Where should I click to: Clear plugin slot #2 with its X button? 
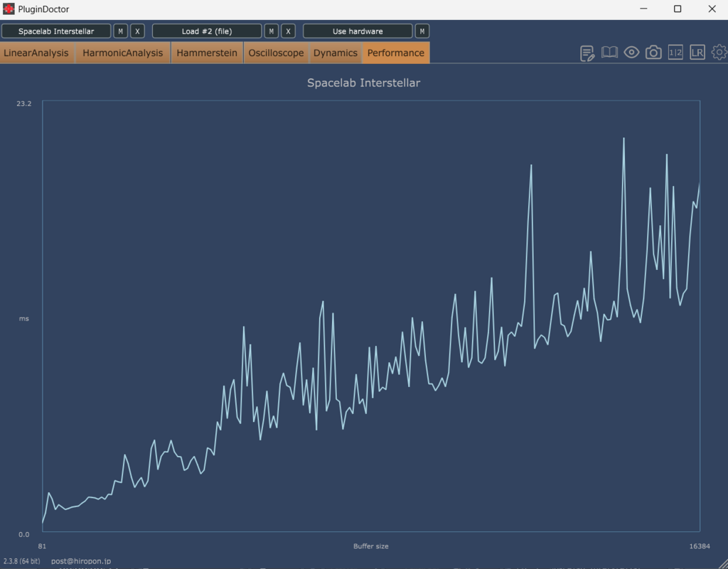coord(289,31)
